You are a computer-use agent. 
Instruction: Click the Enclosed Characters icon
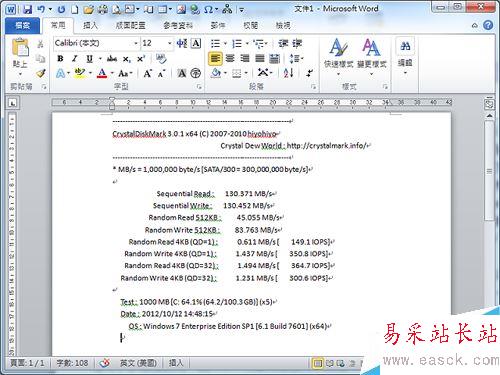pyautogui.click(x=196, y=73)
